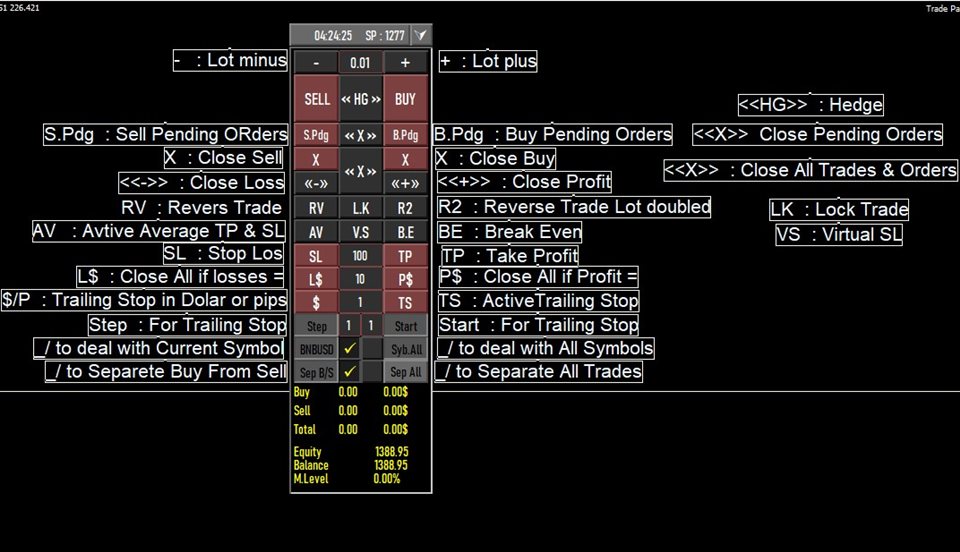The width and height of the screenshot is (960, 552).
Task: Select the Syb.All button
Action: click(x=405, y=349)
